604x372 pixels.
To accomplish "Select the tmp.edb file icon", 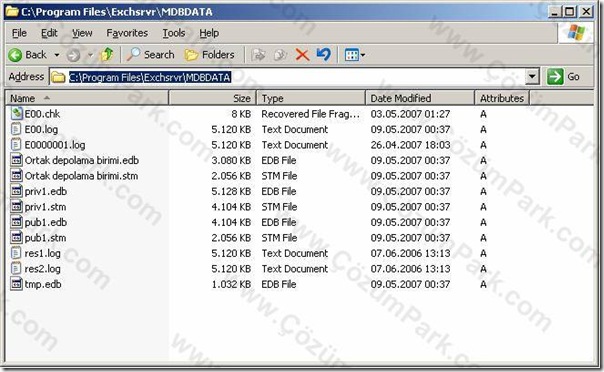I will (17, 284).
